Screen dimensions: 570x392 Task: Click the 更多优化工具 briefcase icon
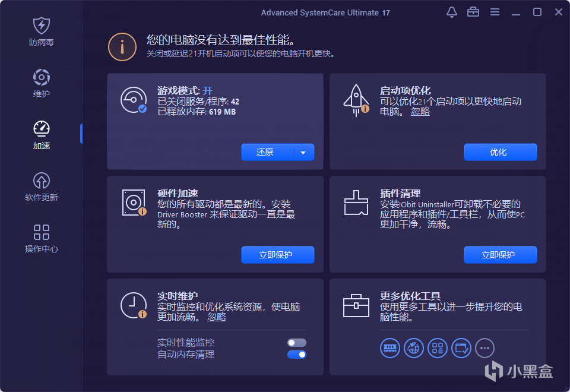(x=356, y=305)
